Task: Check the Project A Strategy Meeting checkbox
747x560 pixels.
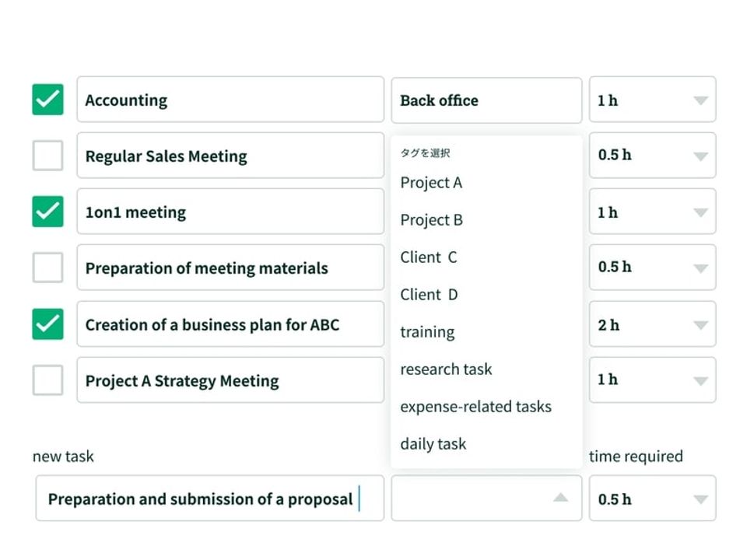Action: [47, 380]
